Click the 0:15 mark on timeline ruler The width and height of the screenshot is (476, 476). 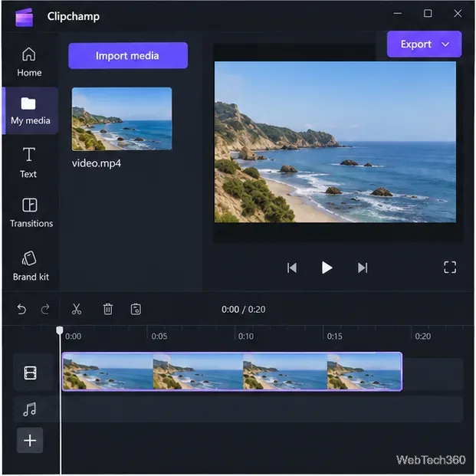[334, 336]
